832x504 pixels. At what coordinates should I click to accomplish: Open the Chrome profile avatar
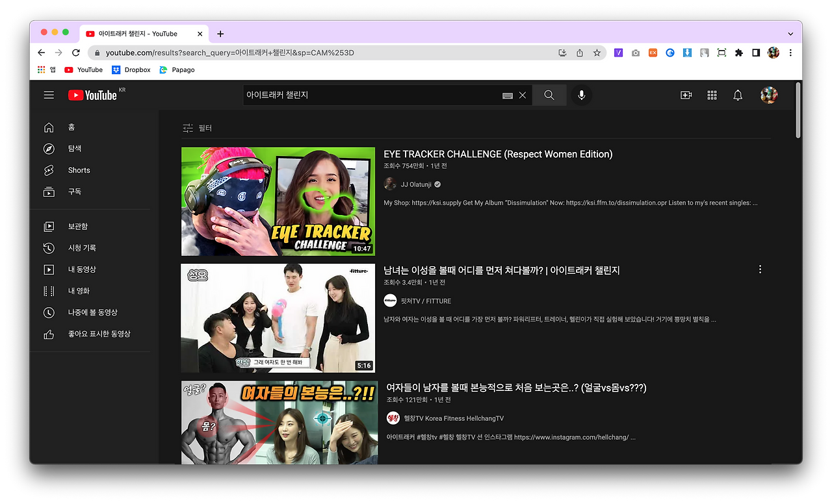pos(773,53)
